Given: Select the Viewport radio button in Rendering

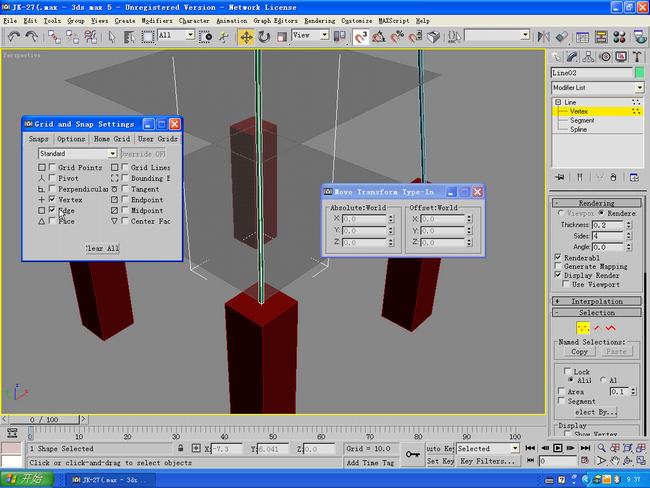Looking at the screenshot, I should [x=560, y=213].
